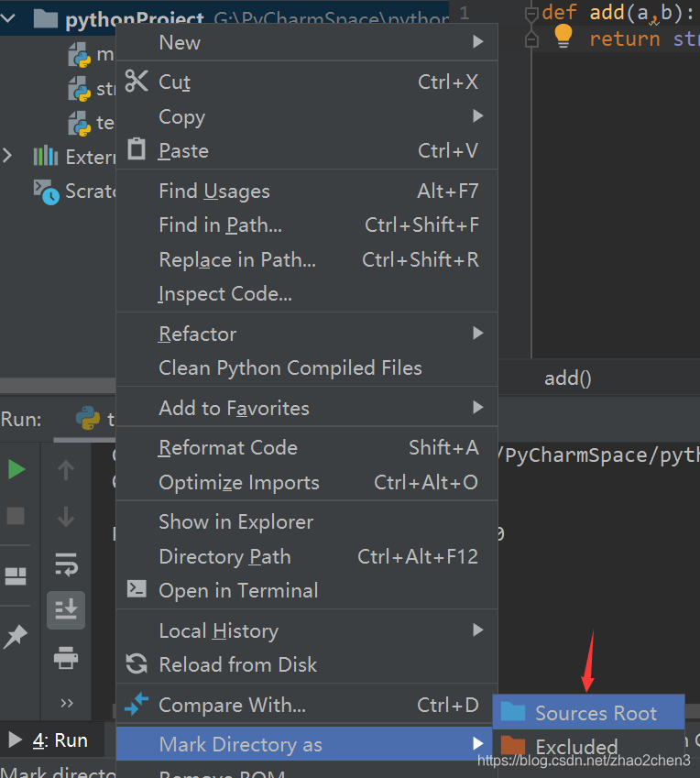This screenshot has height=778, width=700.
Task: Click the Compare With arrows icon
Action: [x=137, y=704]
